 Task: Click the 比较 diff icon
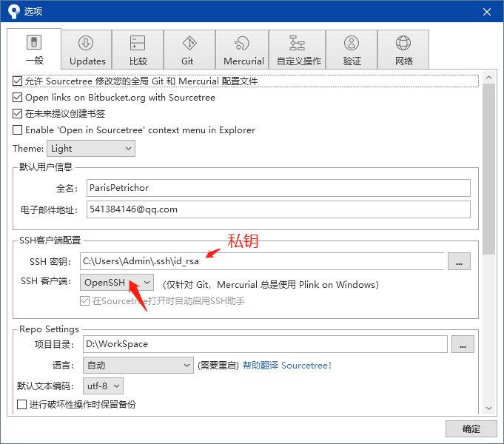point(138,43)
